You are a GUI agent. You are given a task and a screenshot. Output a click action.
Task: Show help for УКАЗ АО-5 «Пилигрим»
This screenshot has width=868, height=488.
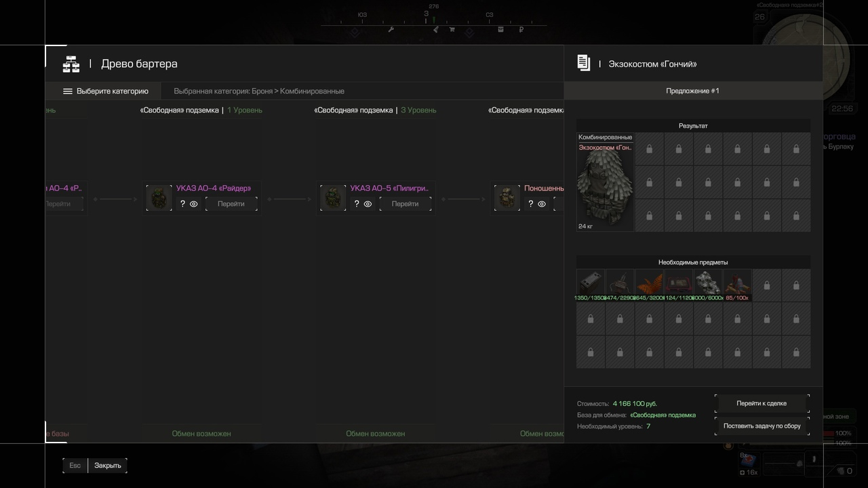(357, 203)
